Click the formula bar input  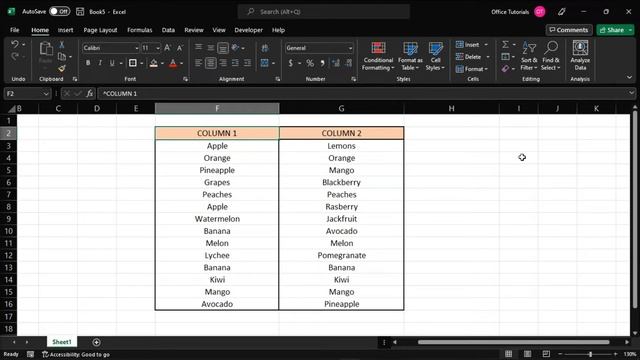(x=362, y=94)
